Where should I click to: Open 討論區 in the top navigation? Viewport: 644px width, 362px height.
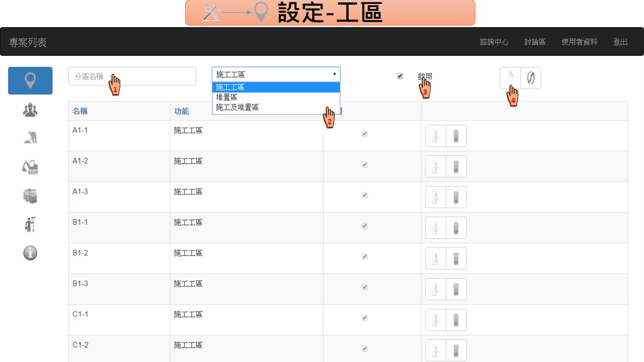[535, 42]
